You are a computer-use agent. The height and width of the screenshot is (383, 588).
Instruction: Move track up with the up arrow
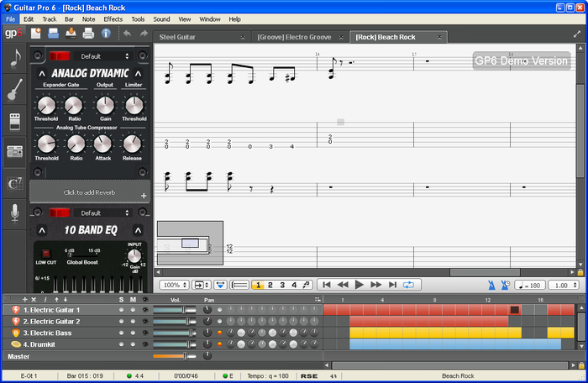[x=56, y=299]
